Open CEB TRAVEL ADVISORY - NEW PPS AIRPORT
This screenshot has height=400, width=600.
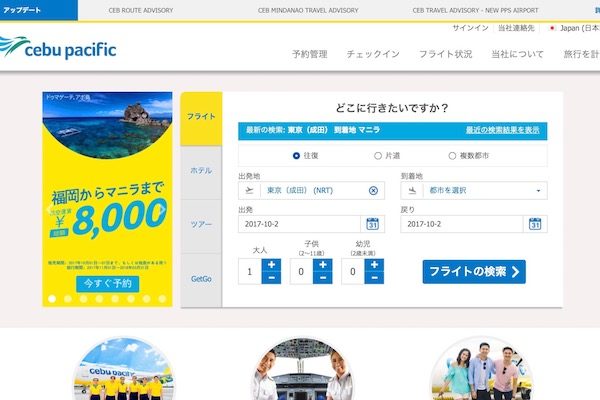tap(475, 10)
